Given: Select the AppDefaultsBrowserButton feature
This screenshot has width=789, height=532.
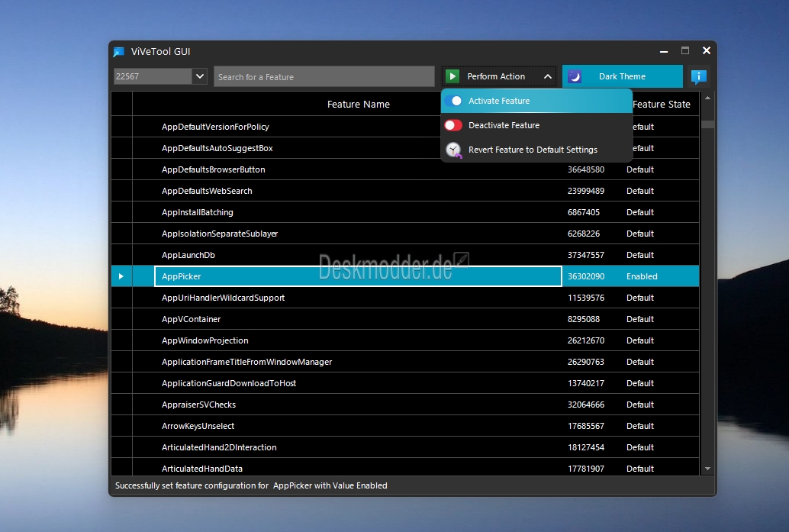Looking at the screenshot, I should coord(214,169).
